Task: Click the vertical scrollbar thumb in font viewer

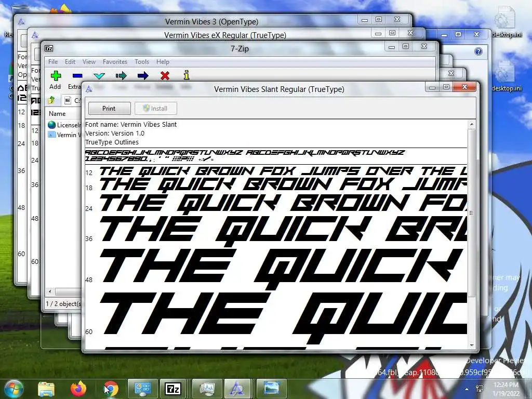Action: pos(472,212)
